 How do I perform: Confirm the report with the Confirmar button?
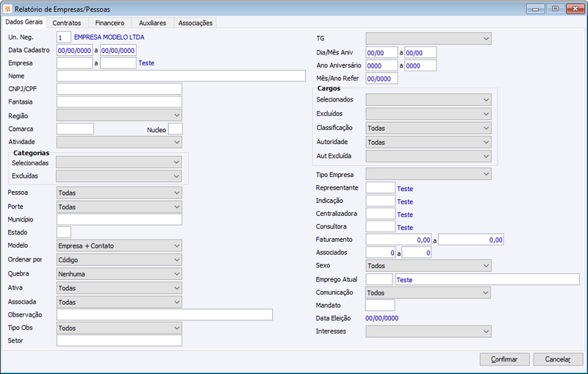[x=504, y=359]
